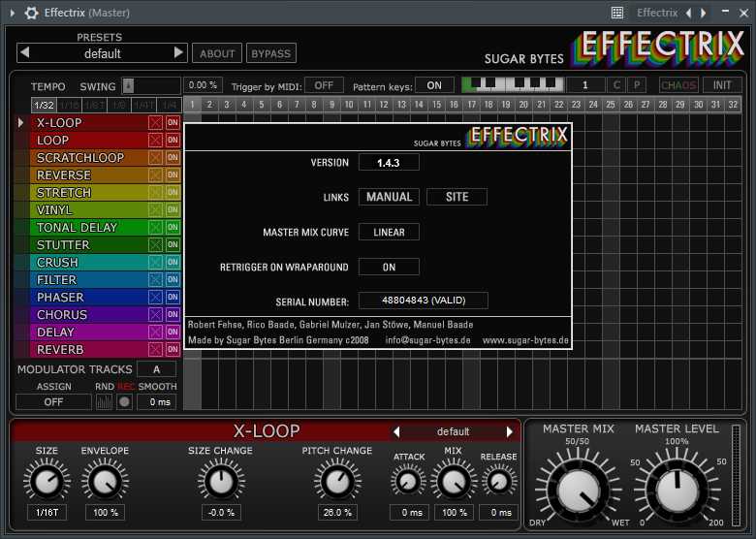The height and width of the screenshot is (539, 756).
Task: Click the MASTER MIX knob
Action: (578, 491)
